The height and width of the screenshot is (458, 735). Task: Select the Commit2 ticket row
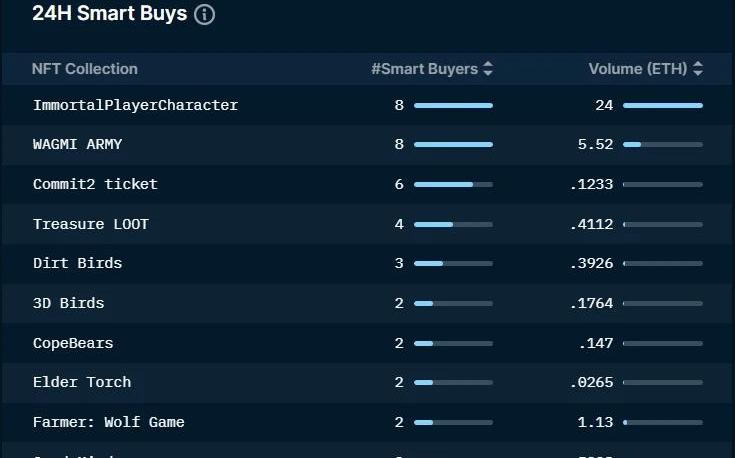point(95,184)
